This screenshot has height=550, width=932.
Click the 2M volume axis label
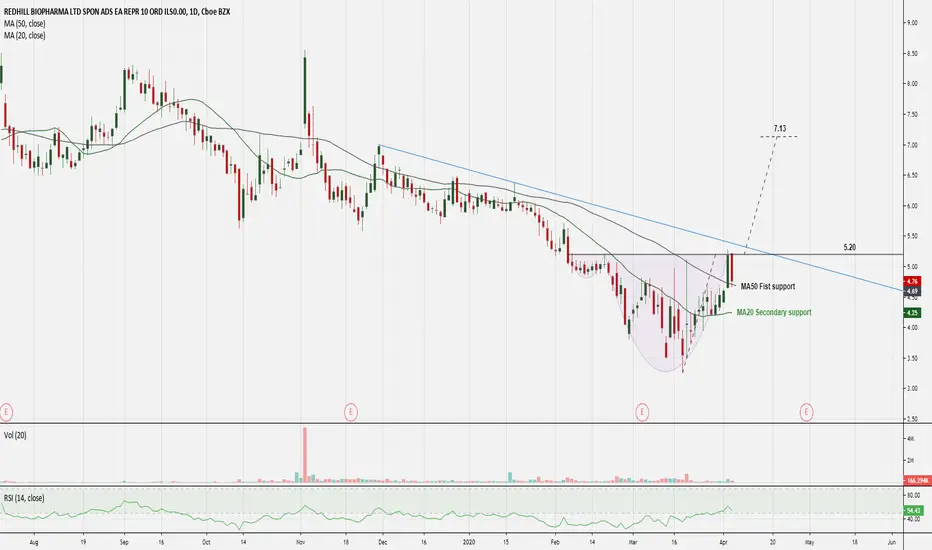909,460
